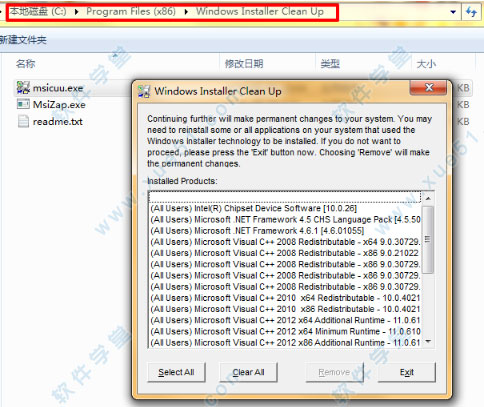Sort files by 名称 column header
This screenshot has height=407, width=484.
(x=25, y=63)
